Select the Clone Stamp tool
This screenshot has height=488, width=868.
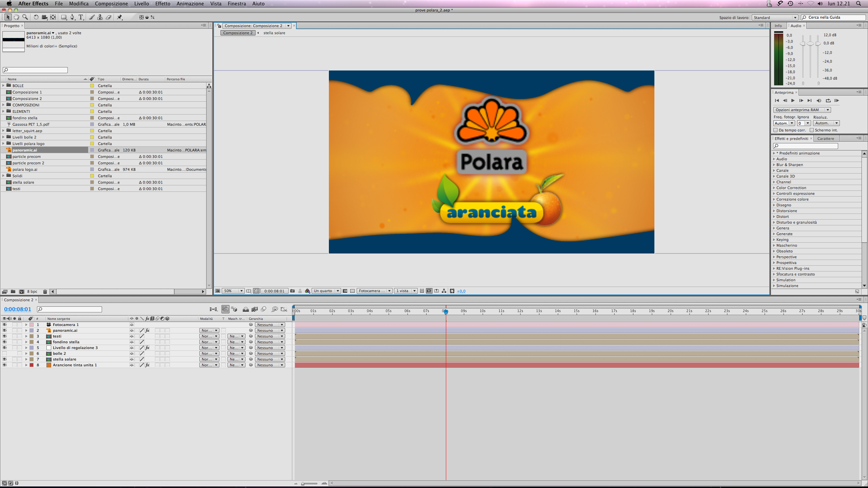[x=100, y=17]
